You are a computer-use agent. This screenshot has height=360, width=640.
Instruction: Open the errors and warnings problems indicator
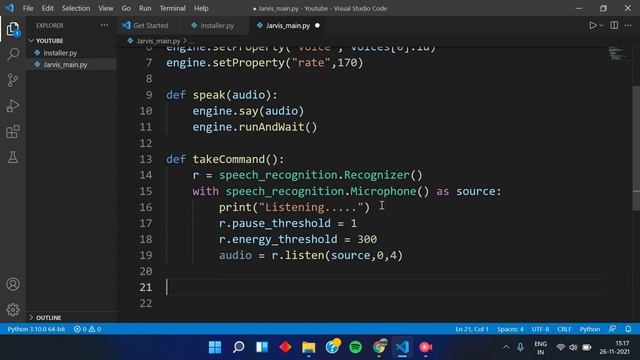pos(87,329)
